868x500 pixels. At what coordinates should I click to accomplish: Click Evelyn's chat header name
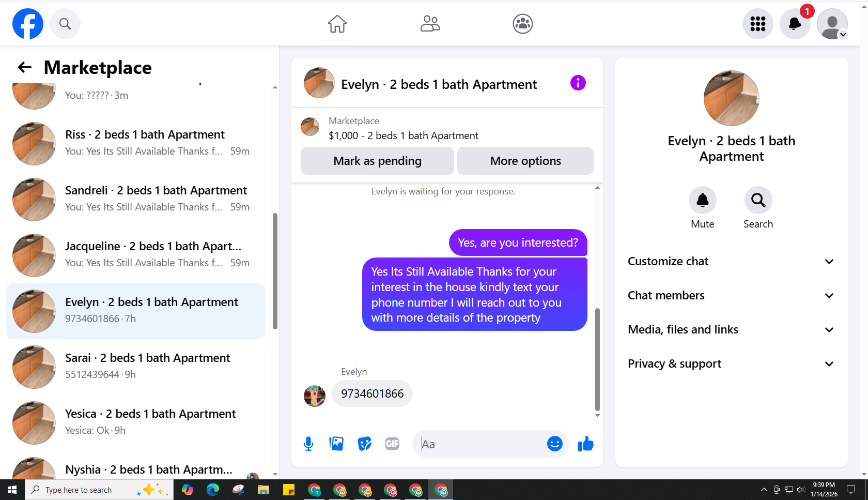439,84
